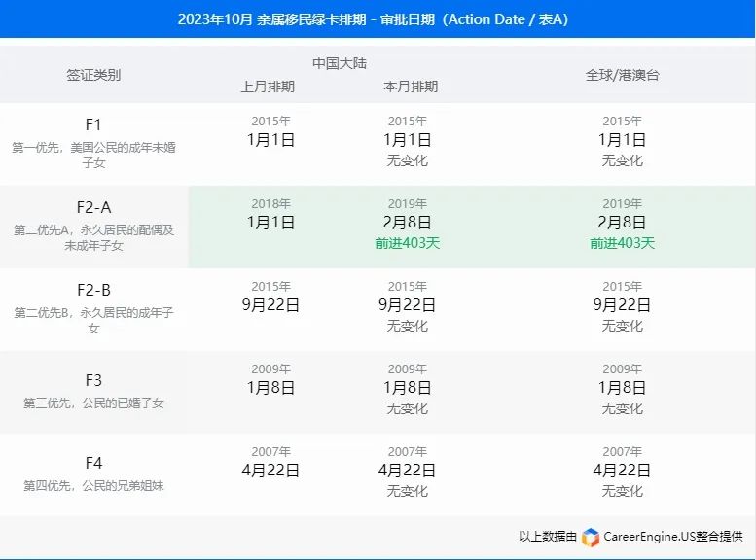Open the CareerEngine.US source link text
The height and width of the screenshot is (560, 756).
click(672, 537)
